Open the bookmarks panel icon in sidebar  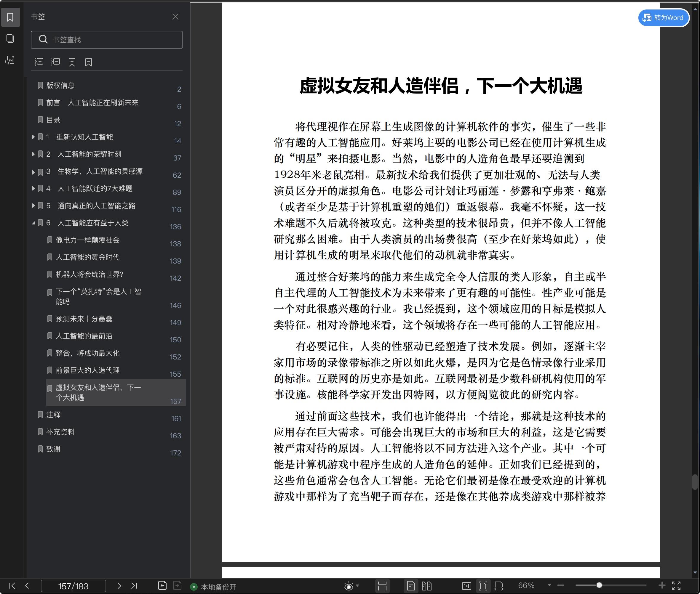point(10,17)
